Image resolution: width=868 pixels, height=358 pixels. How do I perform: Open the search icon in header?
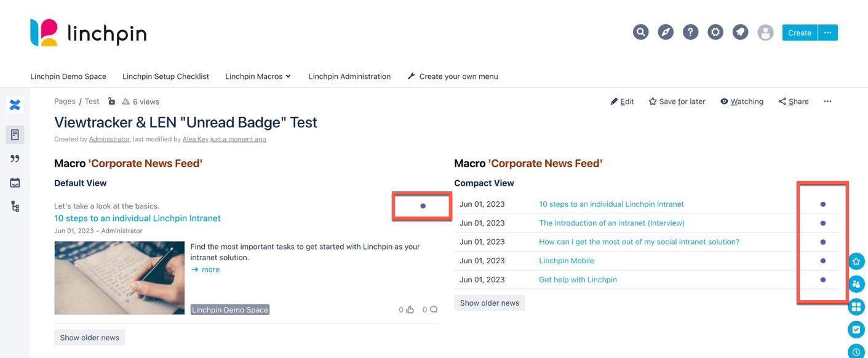pos(641,32)
